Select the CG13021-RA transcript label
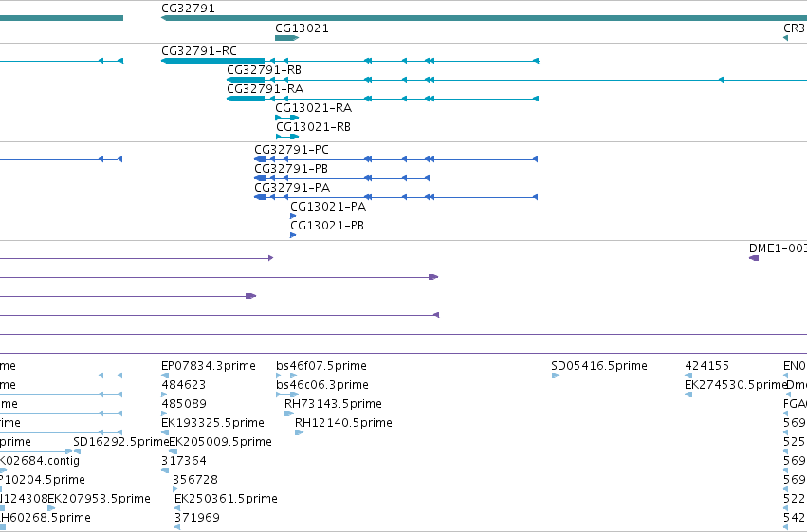The height and width of the screenshot is (532, 807). click(314, 108)
